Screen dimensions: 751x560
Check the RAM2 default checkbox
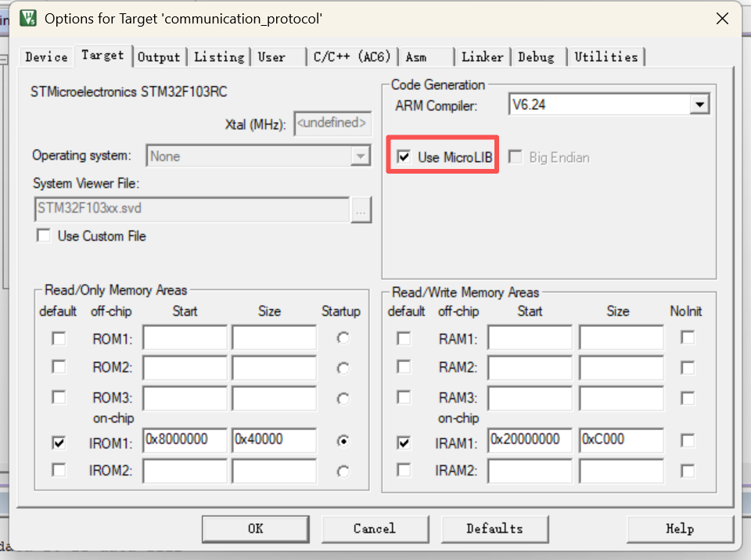[404, 367]
